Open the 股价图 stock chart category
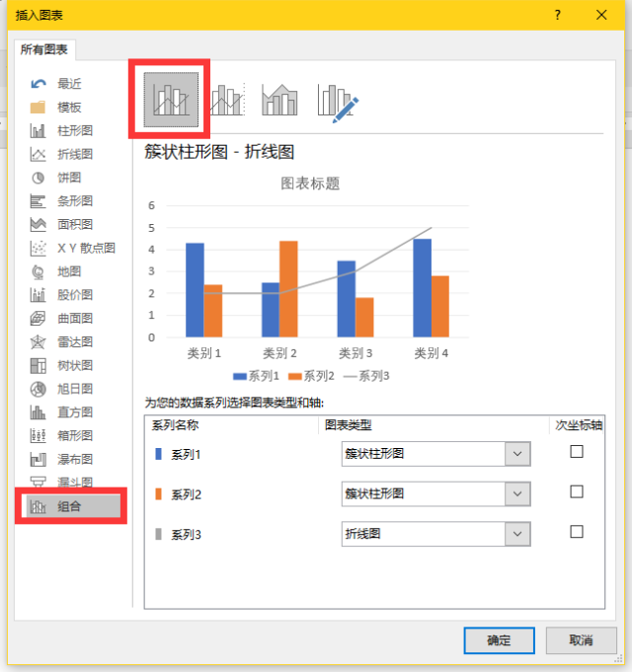Image resolution: width=632 pixels, height=672 pixels. click(61, 295)
